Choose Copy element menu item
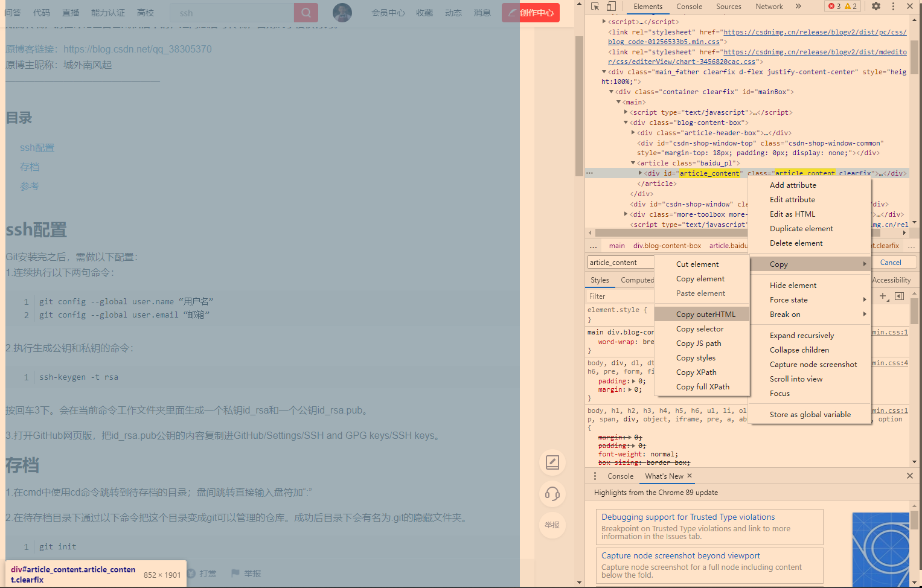 coord(702,279)
